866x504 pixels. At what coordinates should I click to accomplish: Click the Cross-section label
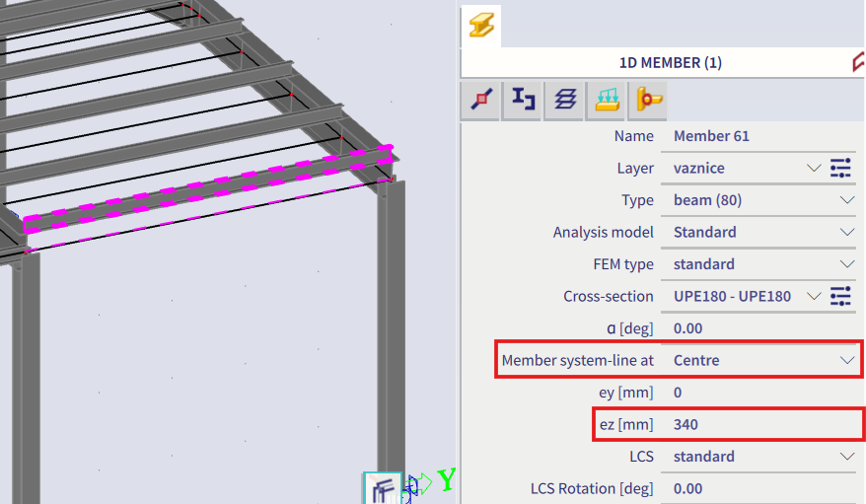tap(609, 297)
